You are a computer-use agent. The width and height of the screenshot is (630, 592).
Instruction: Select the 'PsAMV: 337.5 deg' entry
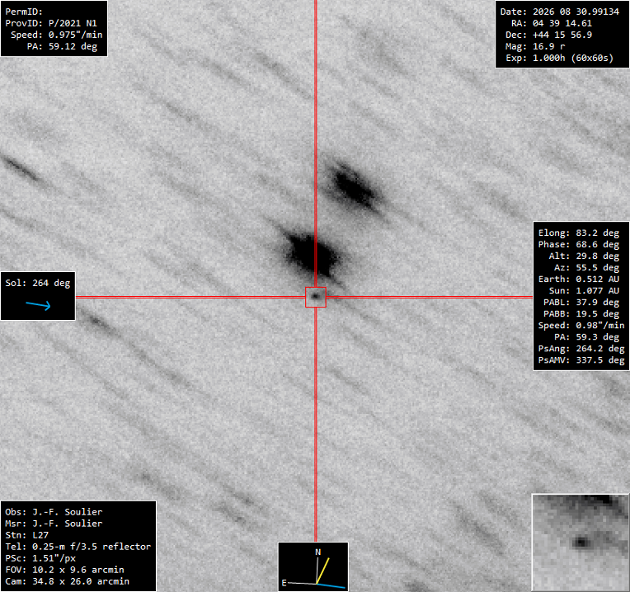[581, 360]
